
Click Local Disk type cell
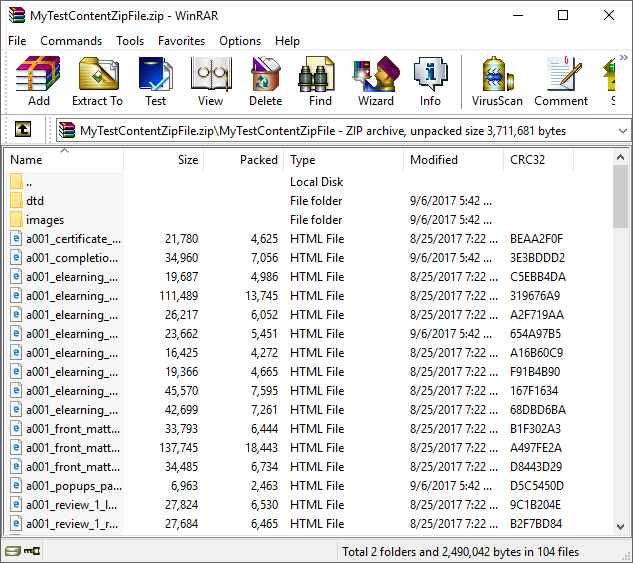[316, 182]
